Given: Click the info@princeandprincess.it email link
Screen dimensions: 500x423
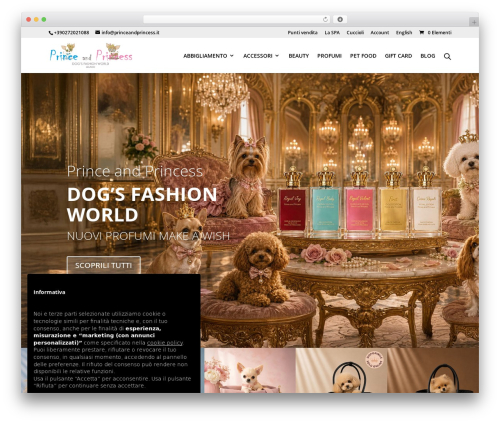Looking at the screenshot, I should pyautogui.click(x=130, y=33).
